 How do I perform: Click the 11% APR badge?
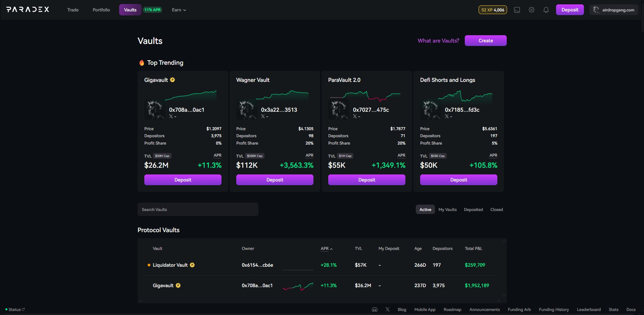(153, 10)
